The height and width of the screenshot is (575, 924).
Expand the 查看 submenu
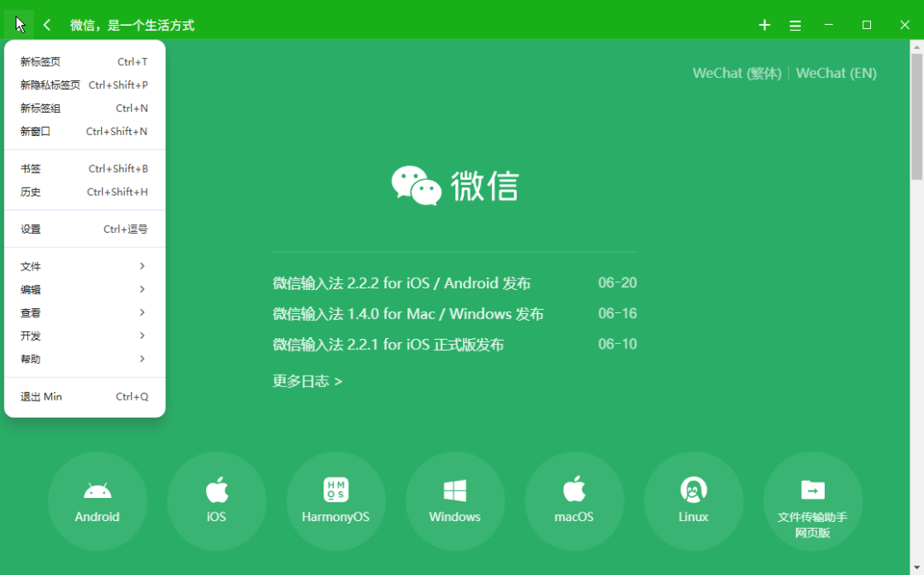coord(84,313)
